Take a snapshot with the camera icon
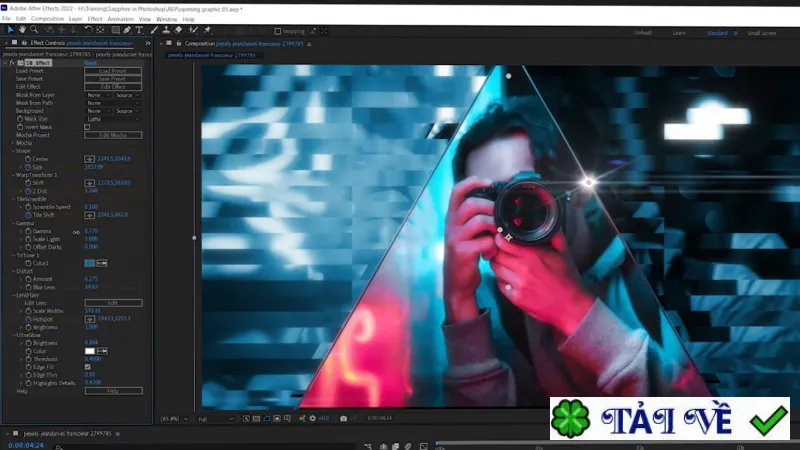This screenshot has height=450, width=800. 343,418
